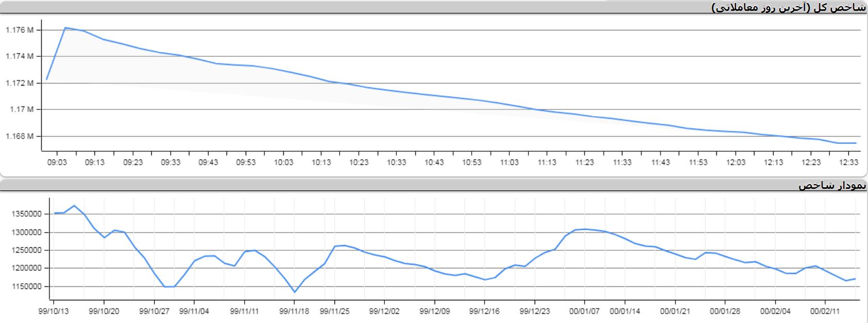This screenshot has width=868, height=323.
Task: Select the 99/12/16 date tick label
Action: tap(484, 311)
